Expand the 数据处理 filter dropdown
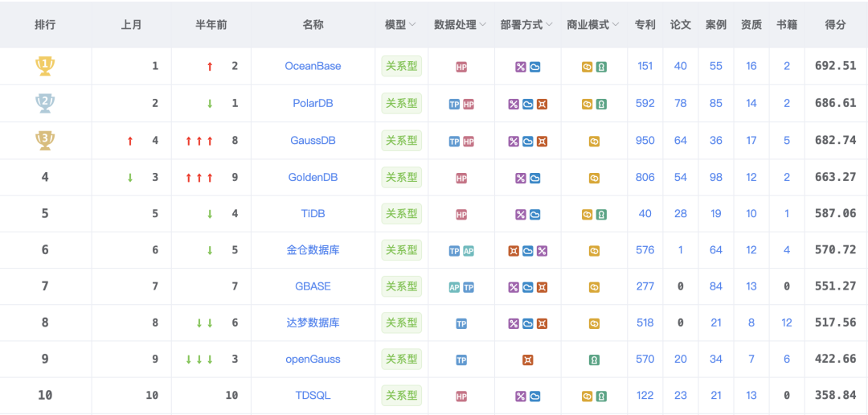The image size is (868, 415). [x=483, y=25]
